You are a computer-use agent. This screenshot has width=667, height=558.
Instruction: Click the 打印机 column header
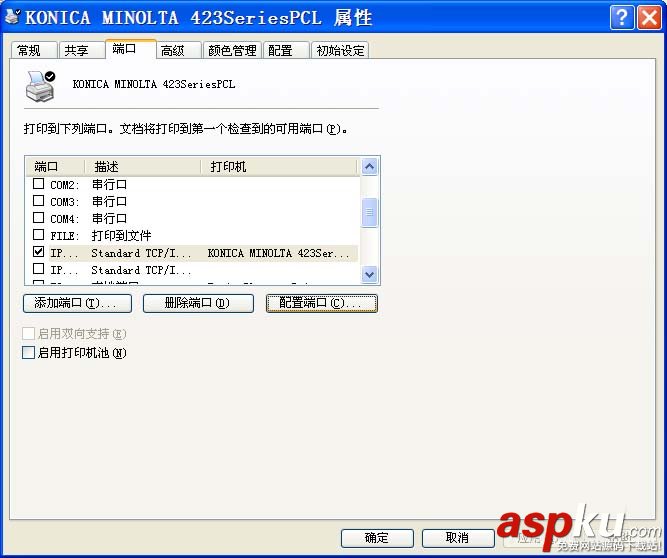pyautogui.click(x=279, y=167)
